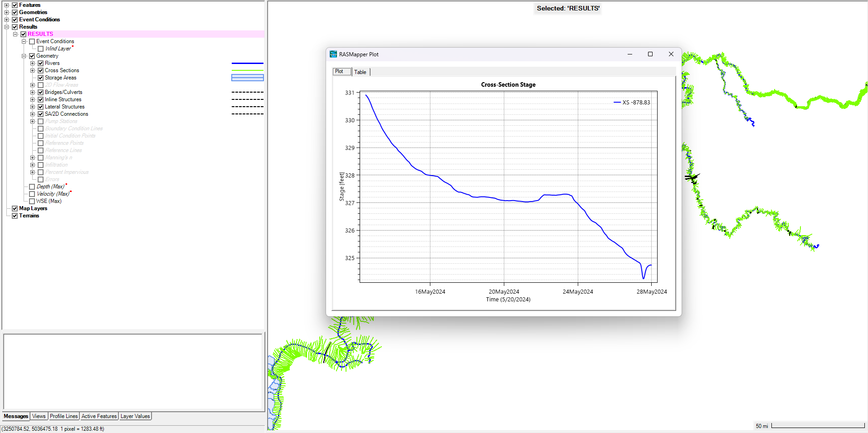868x433 pixels.
Task: Click the RASMapper Plot window icon
Action: pyautogui.click(x=333, y=54)
